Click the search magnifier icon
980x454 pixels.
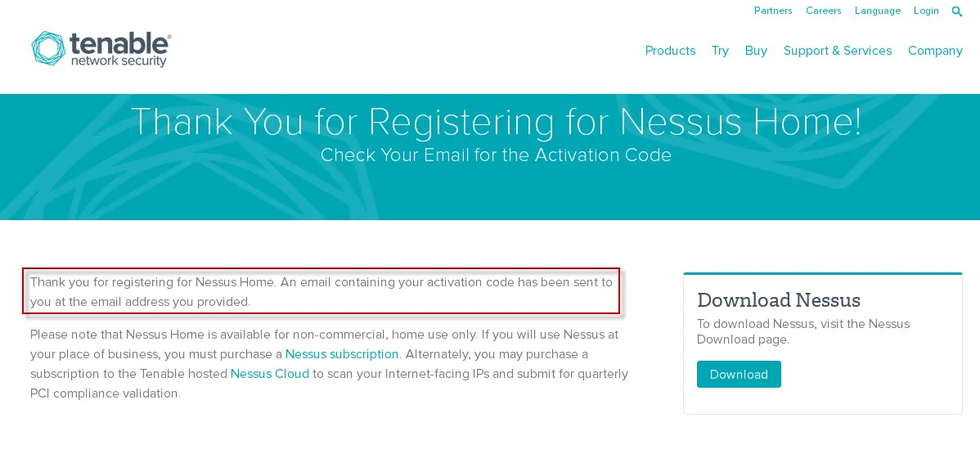coord(957,11)
